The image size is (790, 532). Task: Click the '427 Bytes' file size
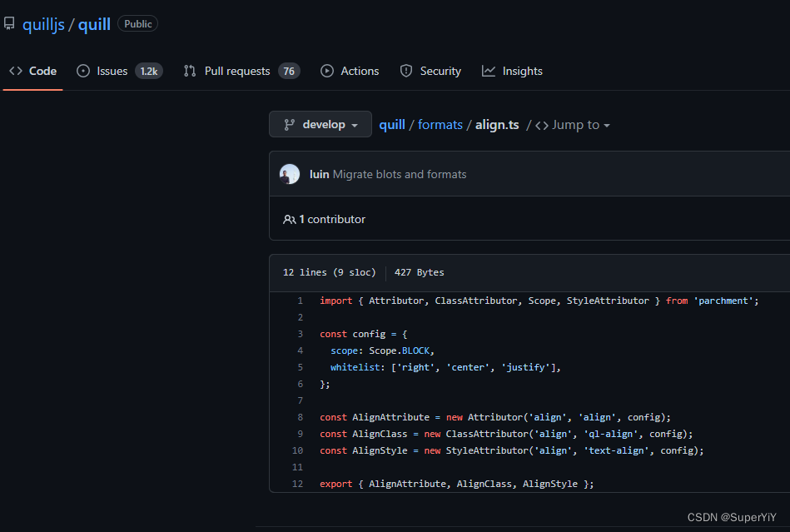[420, 272]
